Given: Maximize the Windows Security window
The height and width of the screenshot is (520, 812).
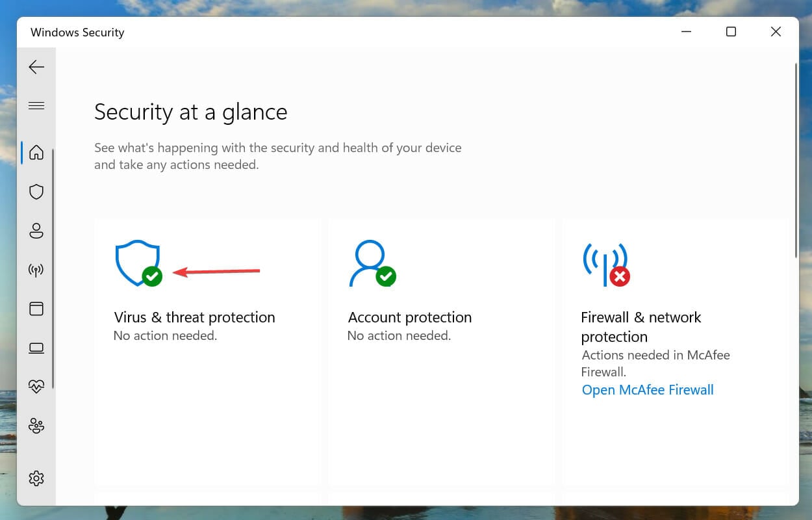Looking at the screenshot, I should (x=731, y=32).
